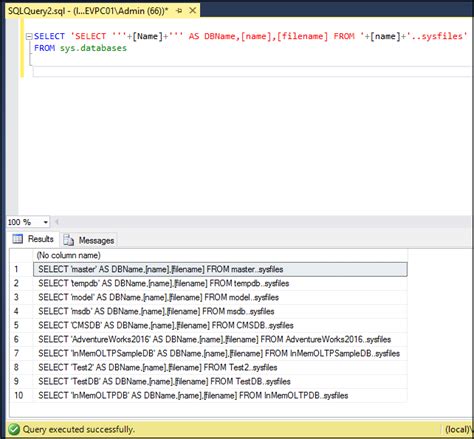Collapse the SELECT statement outline block

pos(29,36)
